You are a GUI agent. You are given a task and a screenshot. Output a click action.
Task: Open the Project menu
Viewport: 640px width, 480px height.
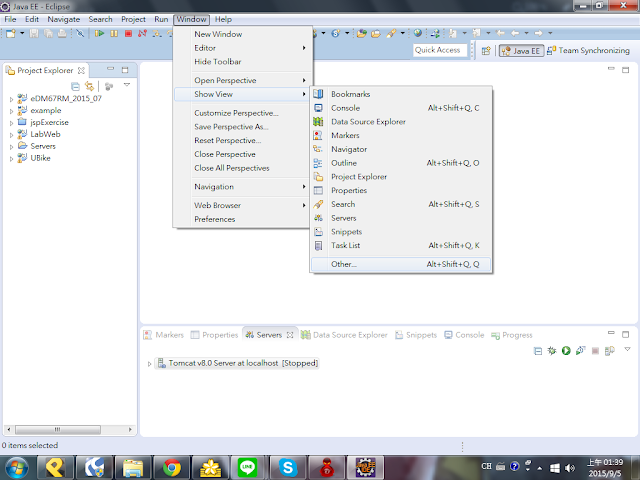point(133,19)
